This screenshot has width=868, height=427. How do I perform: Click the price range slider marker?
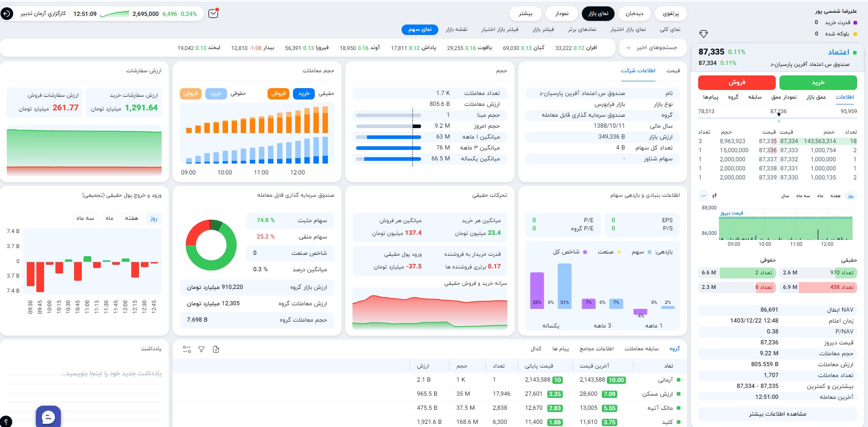click(779, 115)
